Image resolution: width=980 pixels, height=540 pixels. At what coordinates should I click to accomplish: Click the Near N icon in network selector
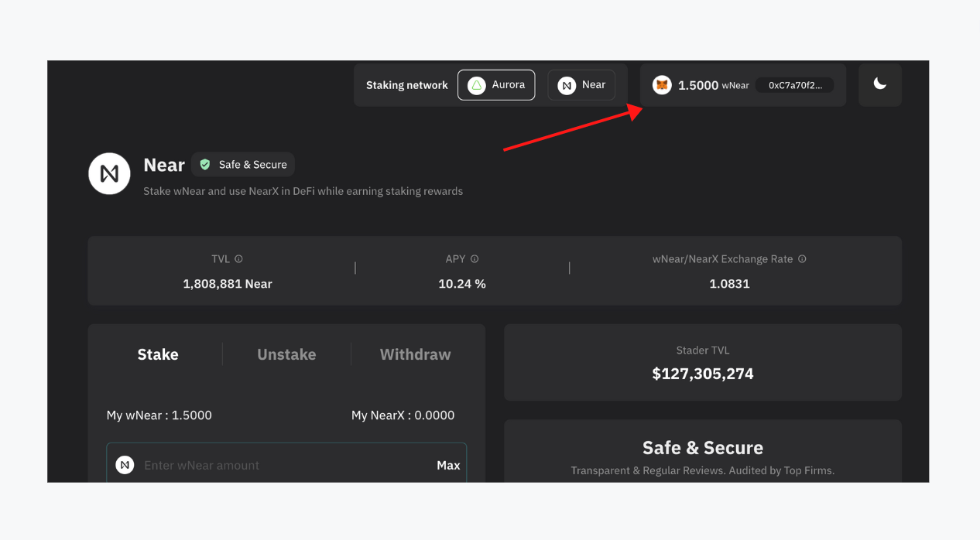tap(567, 85)
